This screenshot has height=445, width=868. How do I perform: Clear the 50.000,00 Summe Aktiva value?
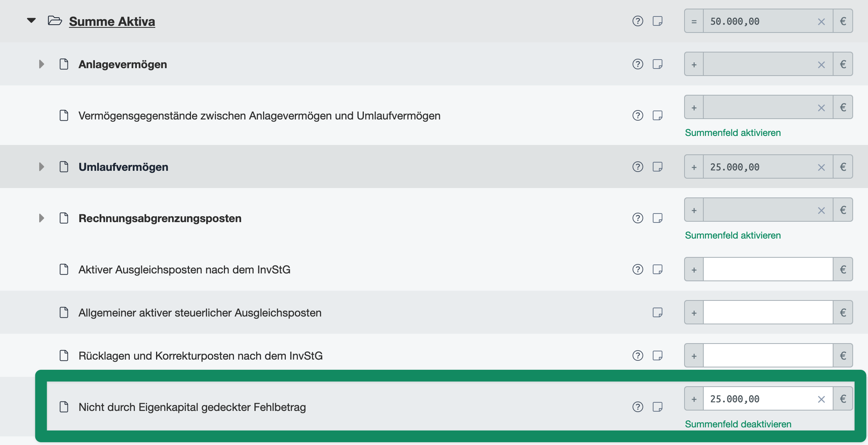821,22
